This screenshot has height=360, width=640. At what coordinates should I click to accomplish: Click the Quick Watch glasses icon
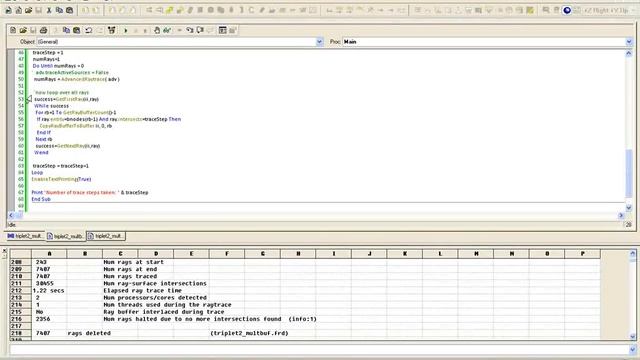click(167, 31)
